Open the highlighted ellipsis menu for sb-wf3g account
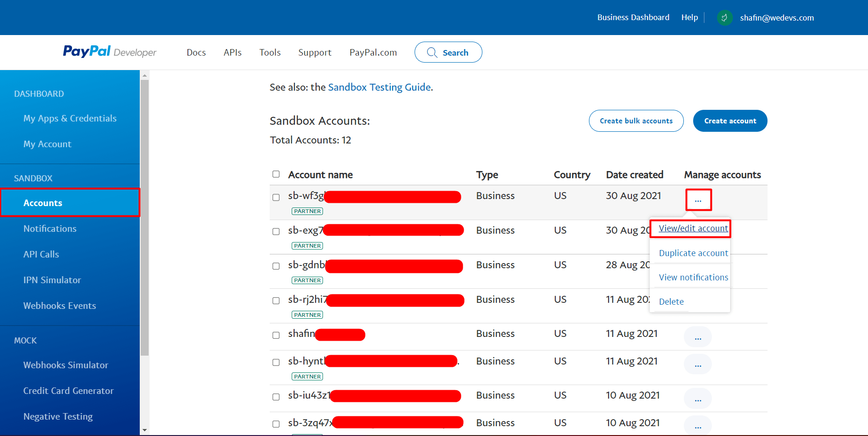Viewport: 868px width, 436px height. [x=698, y=200]
